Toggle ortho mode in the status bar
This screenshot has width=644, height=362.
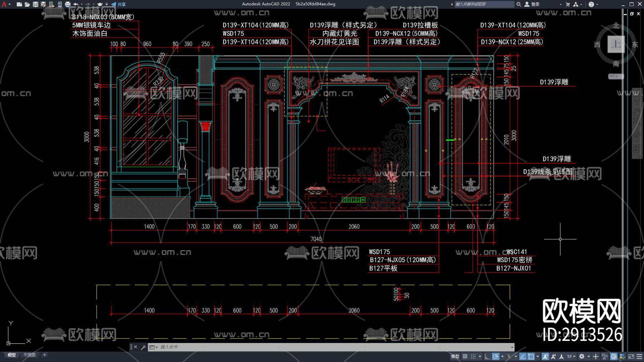[487, 356]
